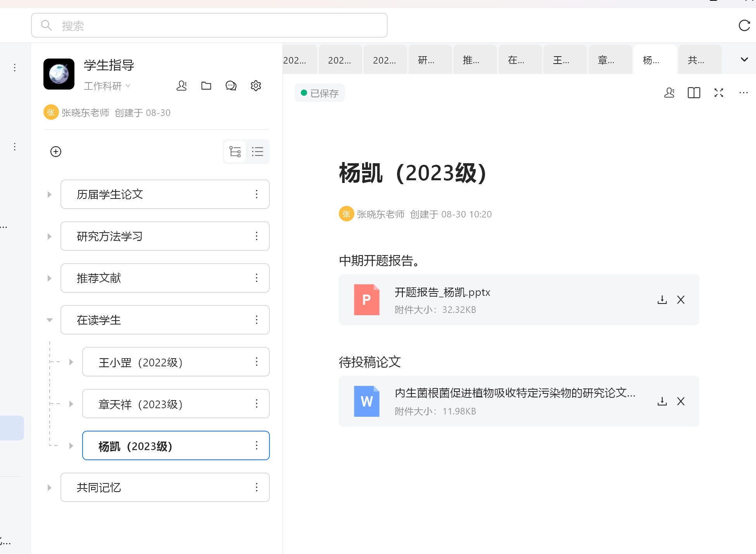Screen dimensions: 756x554
Task: Toggle split view book icon
Action: [x=694, y=93]
